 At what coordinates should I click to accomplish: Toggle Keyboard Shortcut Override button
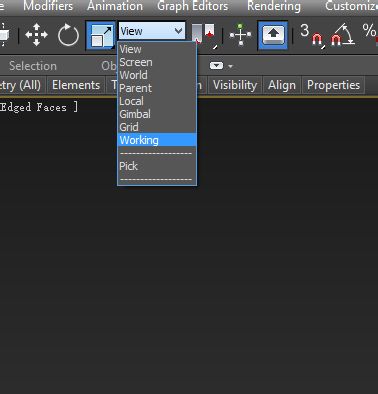tap(273, 35)
